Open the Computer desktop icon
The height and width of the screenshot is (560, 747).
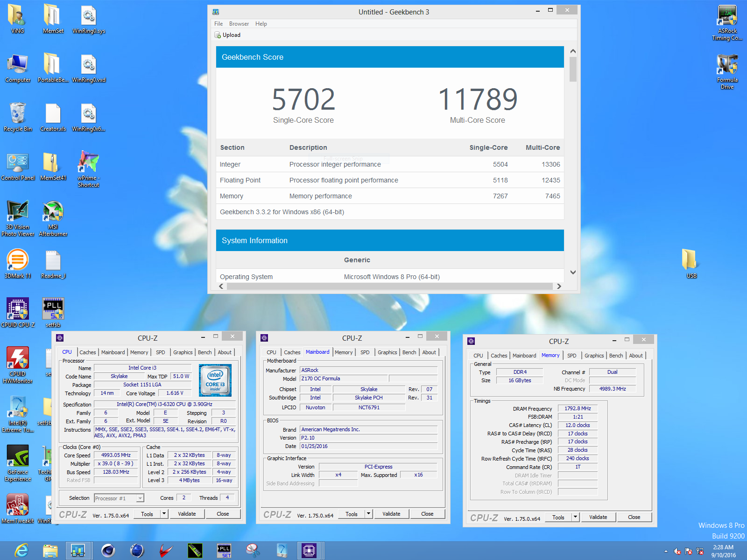pyautogui.click(x=17, y=68)
